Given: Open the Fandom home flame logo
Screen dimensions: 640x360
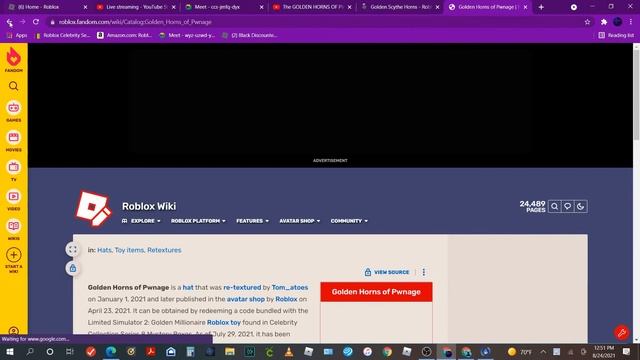Looking at the screenshot, I should [13, 60].
